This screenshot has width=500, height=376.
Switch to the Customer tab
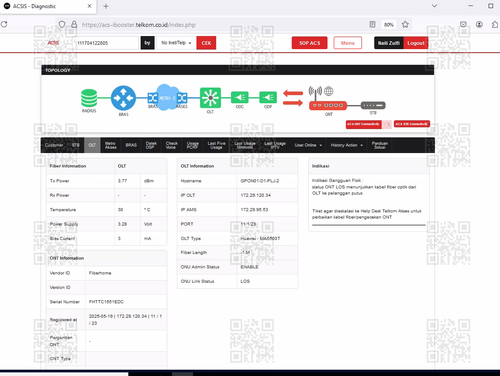(54, 145)
